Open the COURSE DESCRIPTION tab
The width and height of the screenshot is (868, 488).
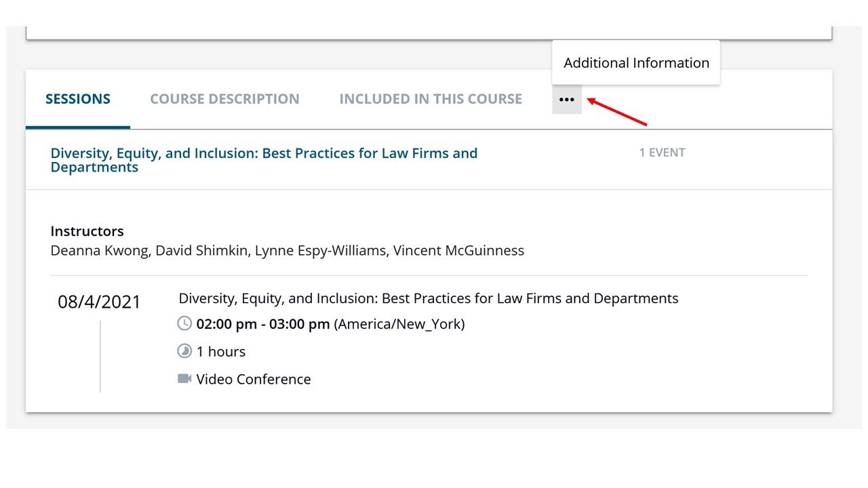click(224, 98)
